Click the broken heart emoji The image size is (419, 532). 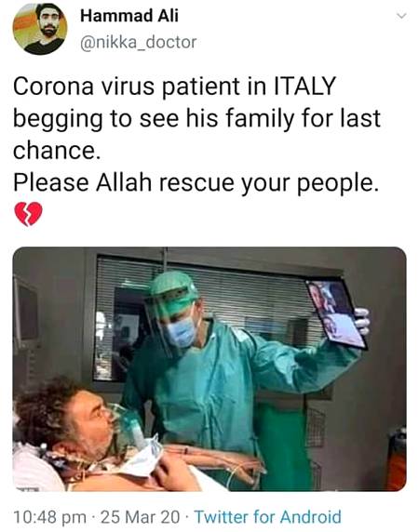click(x=28, y=214)
